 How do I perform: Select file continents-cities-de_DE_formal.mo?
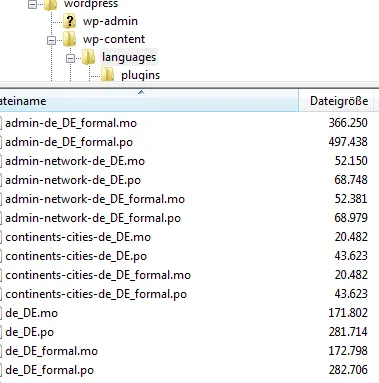click(98, 275)
